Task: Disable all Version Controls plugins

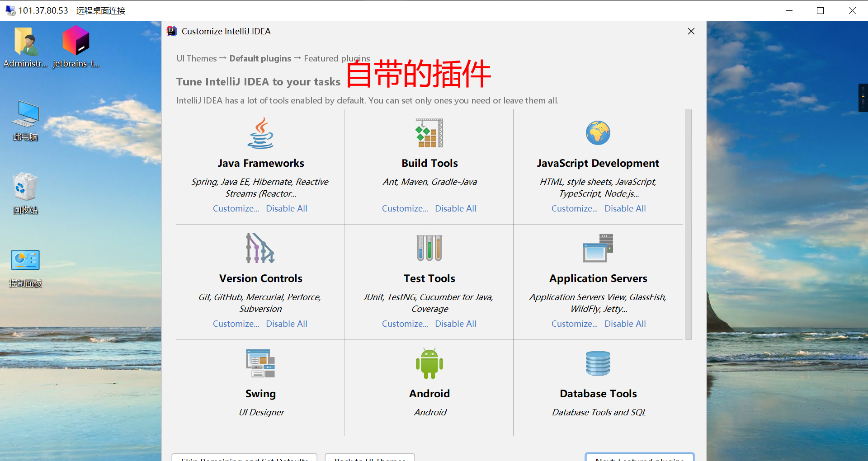Action: (x=287, y=324)
